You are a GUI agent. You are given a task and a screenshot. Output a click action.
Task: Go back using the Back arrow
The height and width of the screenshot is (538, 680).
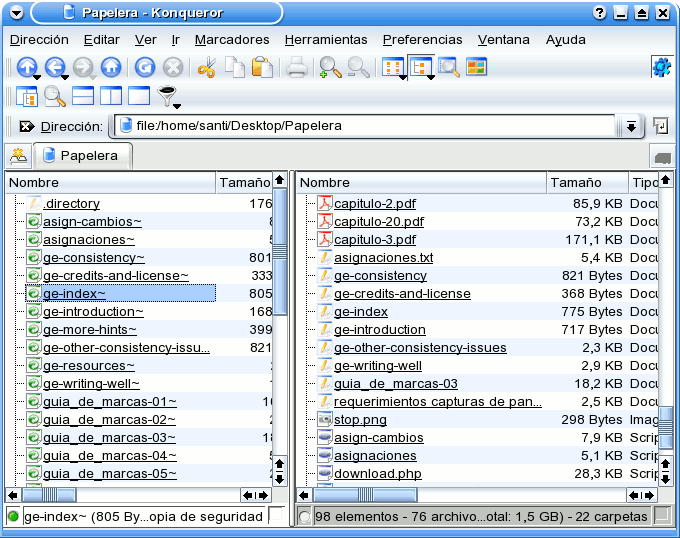(x=55, y=68)
